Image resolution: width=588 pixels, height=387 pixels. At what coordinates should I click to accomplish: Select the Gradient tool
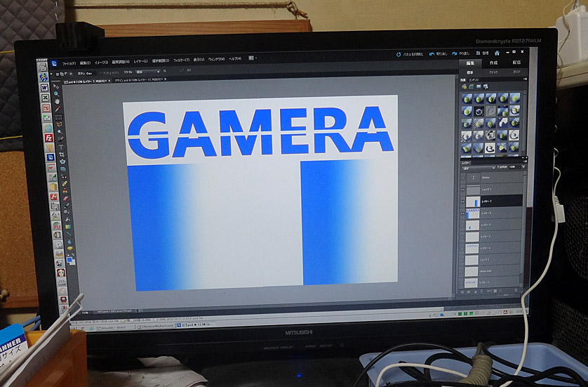click(68, 227)
